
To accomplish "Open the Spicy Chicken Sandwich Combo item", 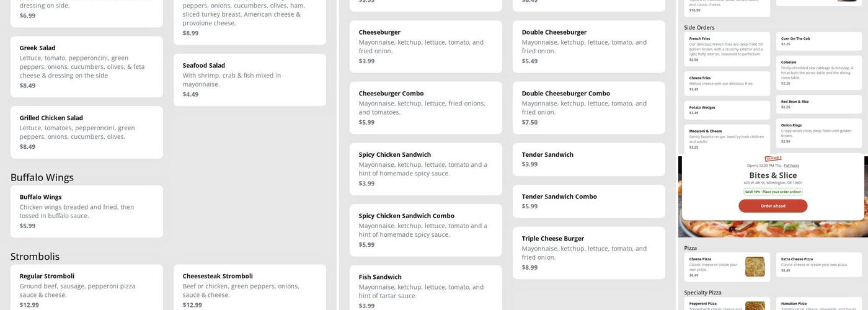I will point(425,229).
